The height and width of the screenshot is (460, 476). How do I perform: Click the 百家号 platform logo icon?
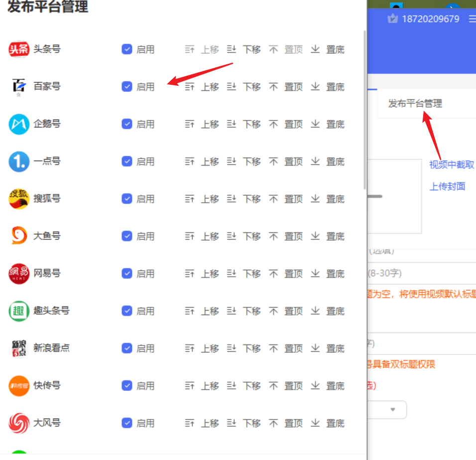[19, 86]
